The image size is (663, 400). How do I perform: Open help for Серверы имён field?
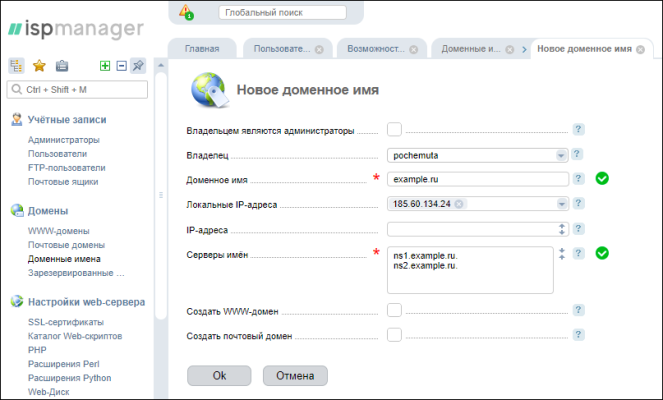click(578, 253)
